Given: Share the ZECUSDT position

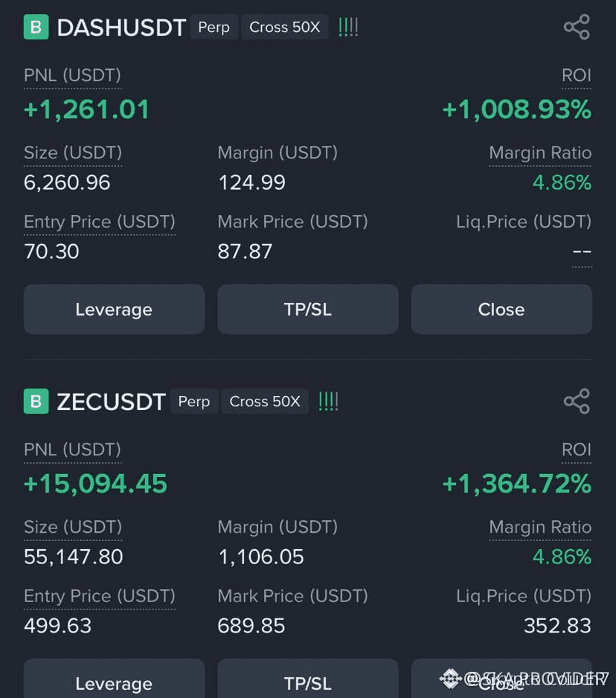Looking at the screenshot, I should click(577, 402).
